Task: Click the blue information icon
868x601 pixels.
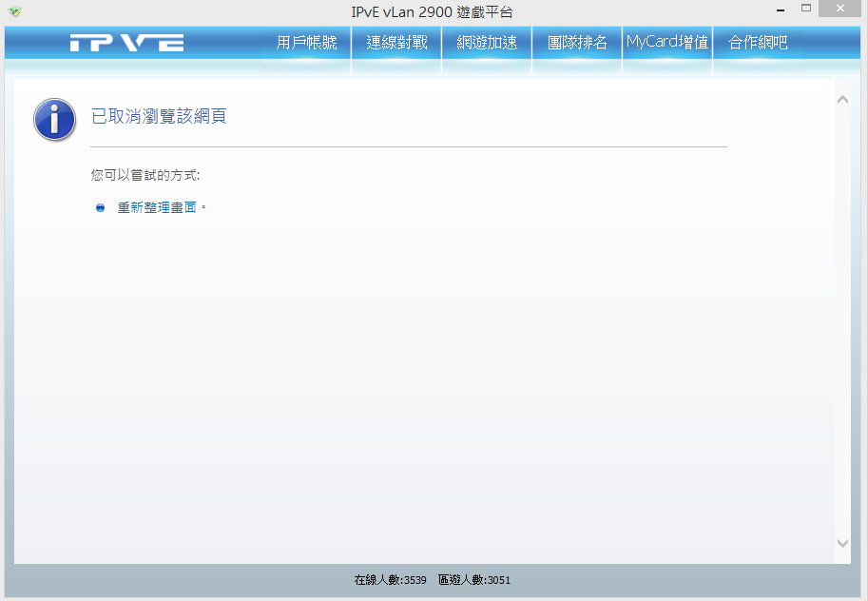Action: (x=54, y=119)
